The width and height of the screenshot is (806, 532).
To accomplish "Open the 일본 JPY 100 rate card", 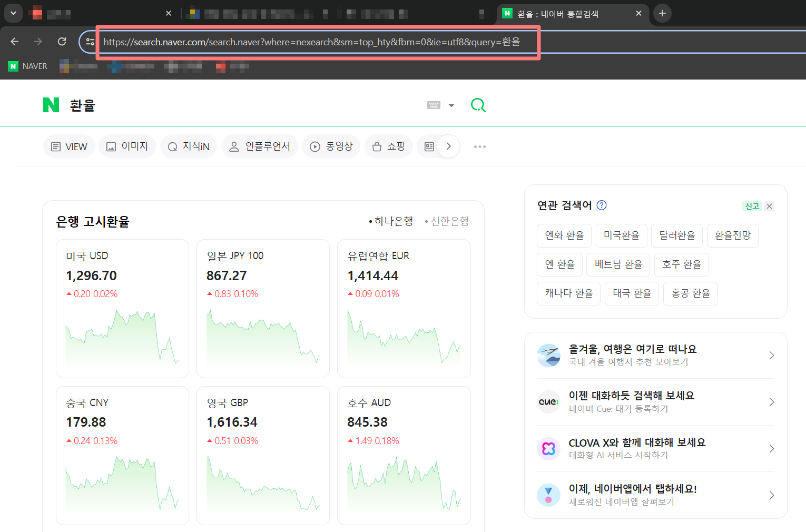I will 263,309.
